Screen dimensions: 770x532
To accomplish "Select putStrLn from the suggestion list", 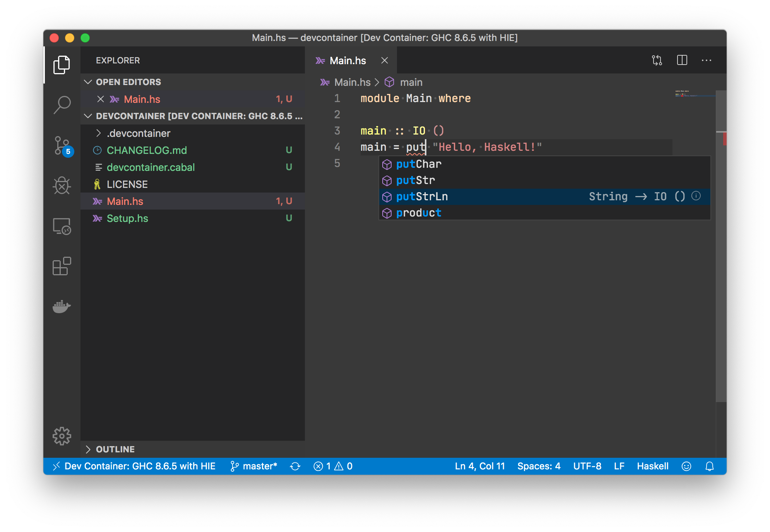I will 422,197.
